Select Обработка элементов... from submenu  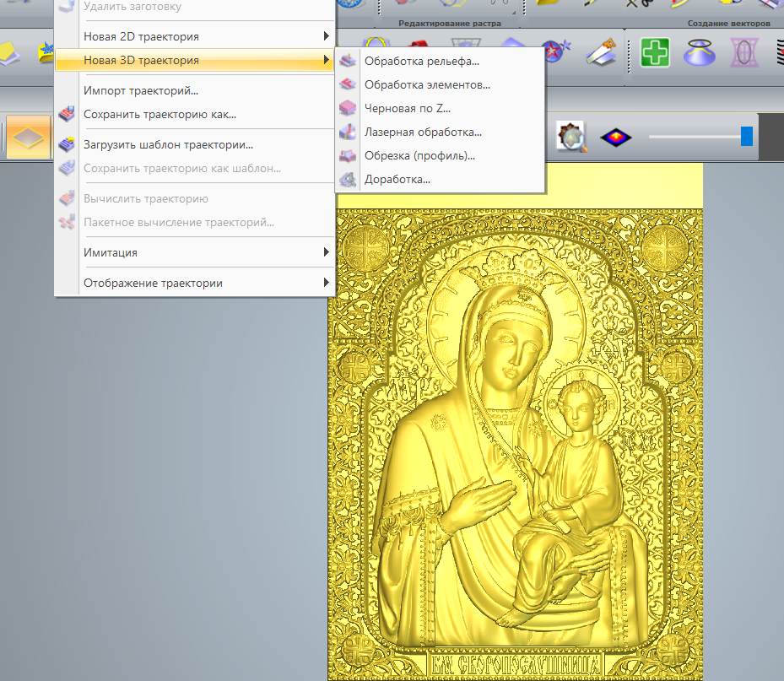[440, 84]
